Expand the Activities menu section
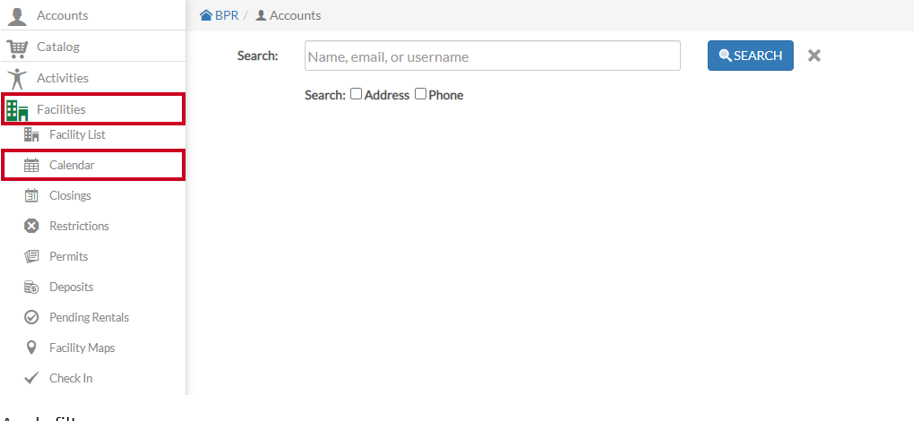914x421 pixels. tap(93, 78)
